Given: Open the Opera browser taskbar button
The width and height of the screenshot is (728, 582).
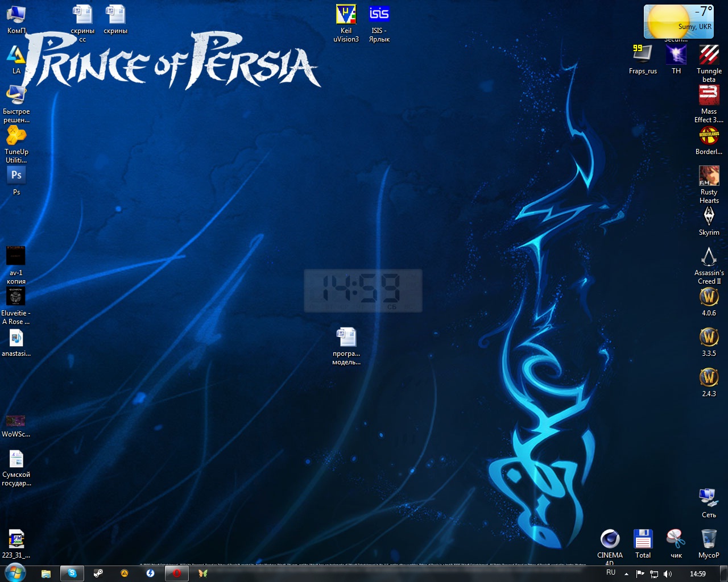Looking at the screenshot, I should (x=176, y=573).
